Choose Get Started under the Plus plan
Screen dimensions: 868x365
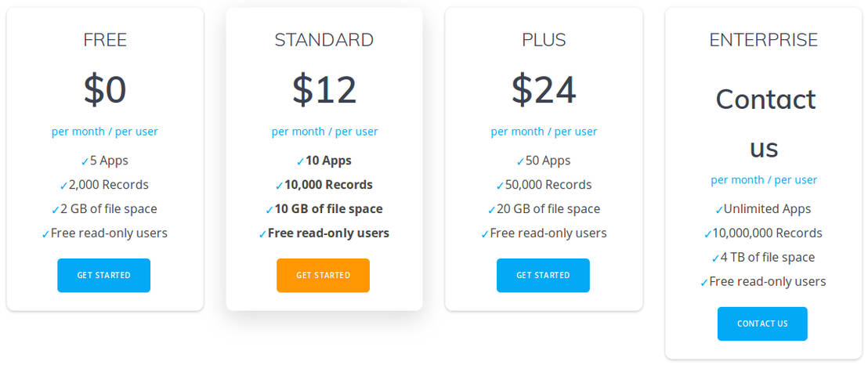coord(543,275)
